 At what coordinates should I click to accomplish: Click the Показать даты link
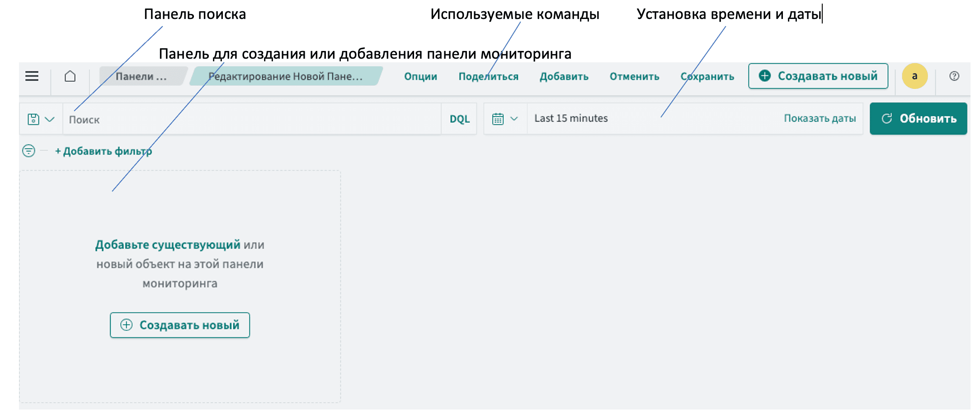820,118
